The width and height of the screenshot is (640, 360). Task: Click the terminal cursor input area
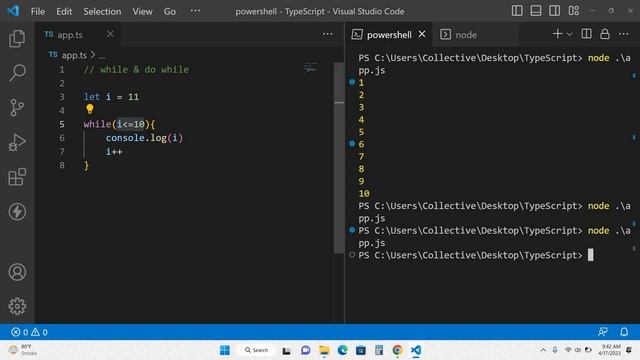pyautogui.click(x=591, y=255)
